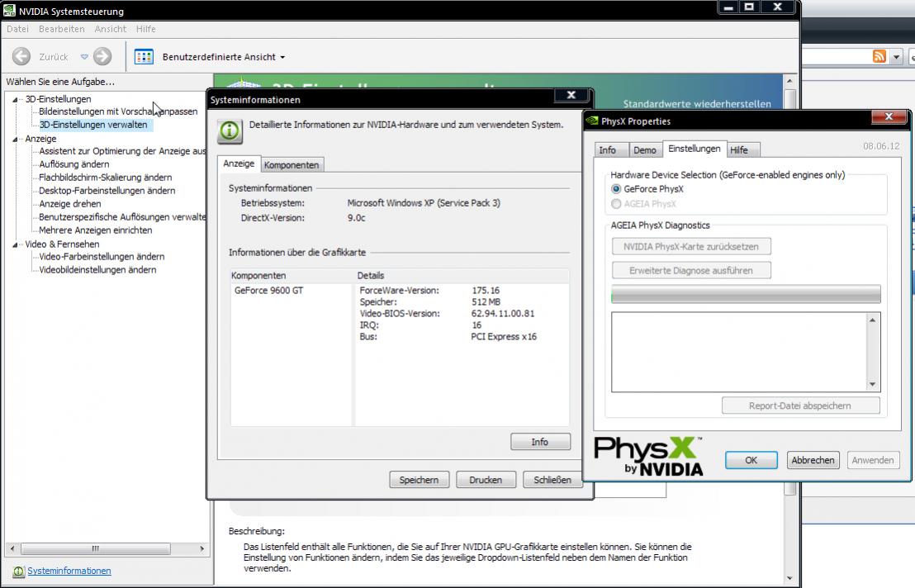Select Desktop-Farbeinstellungen ändern

click(107, 191)
